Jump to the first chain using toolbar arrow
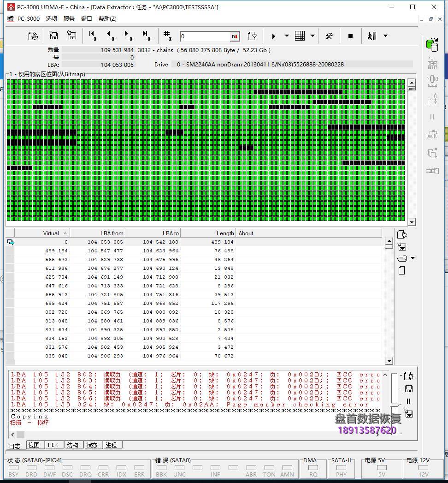 (x=93, y=36)
